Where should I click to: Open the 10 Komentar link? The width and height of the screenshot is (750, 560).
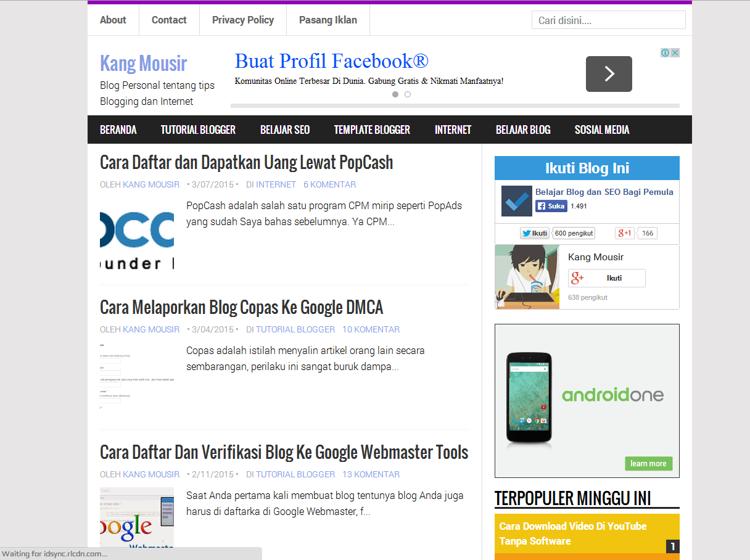click(x=371, y=329)
